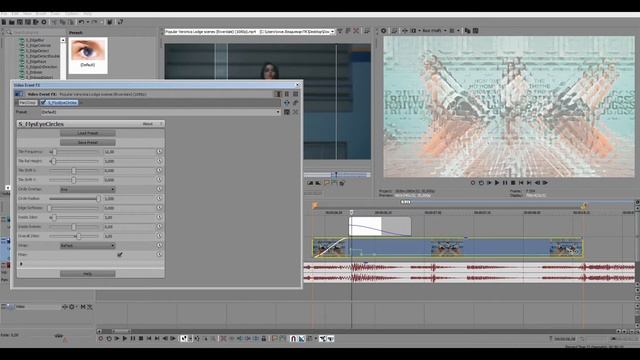
Task: Click the Save preset disk icon in FX window
Action: point(287,112)
